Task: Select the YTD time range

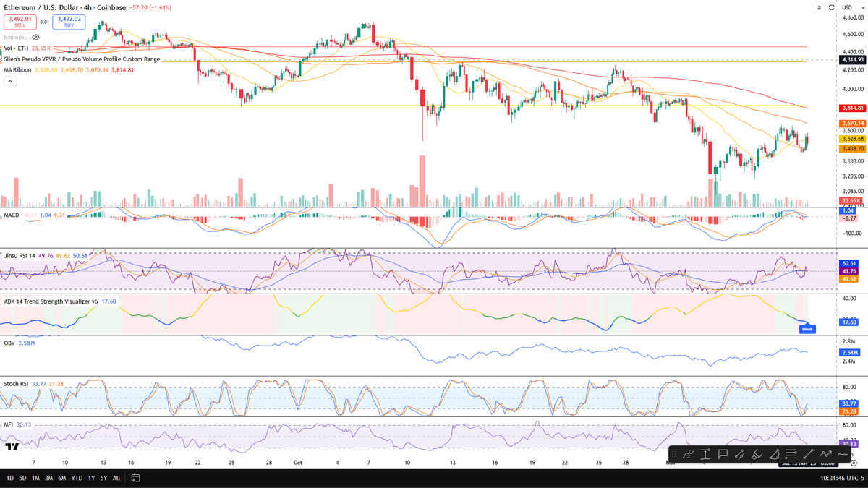Action: [77, 478]
